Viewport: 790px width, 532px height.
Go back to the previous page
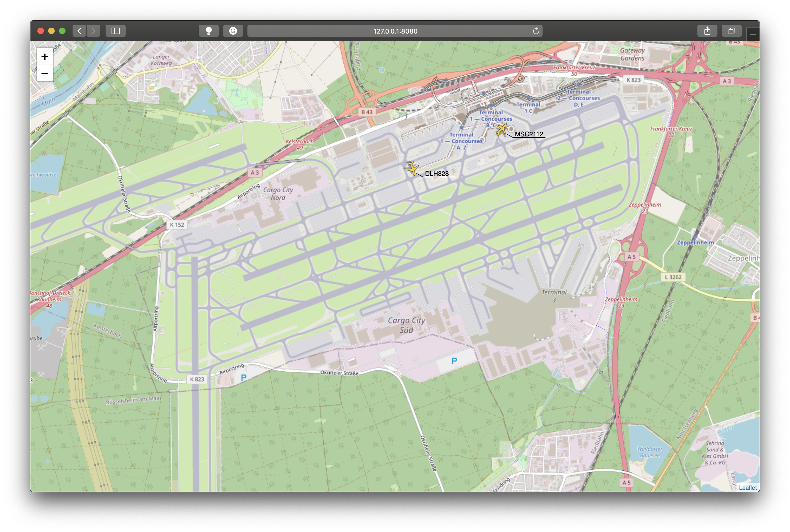tap(79, 31)
